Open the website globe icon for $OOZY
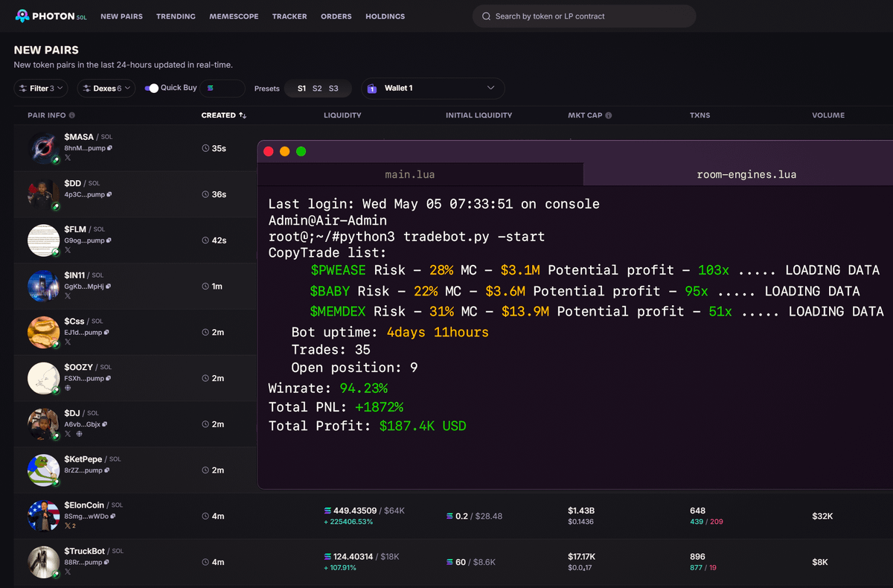Image resolution: width=893 pixels, height=588 pixels. pos(68,388)
